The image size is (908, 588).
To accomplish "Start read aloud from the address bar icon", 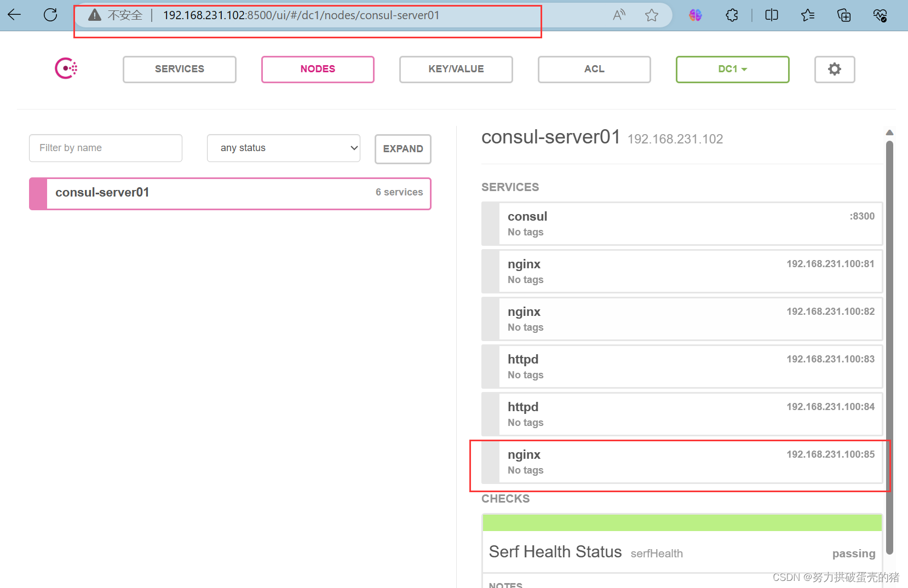I will 619,15.
